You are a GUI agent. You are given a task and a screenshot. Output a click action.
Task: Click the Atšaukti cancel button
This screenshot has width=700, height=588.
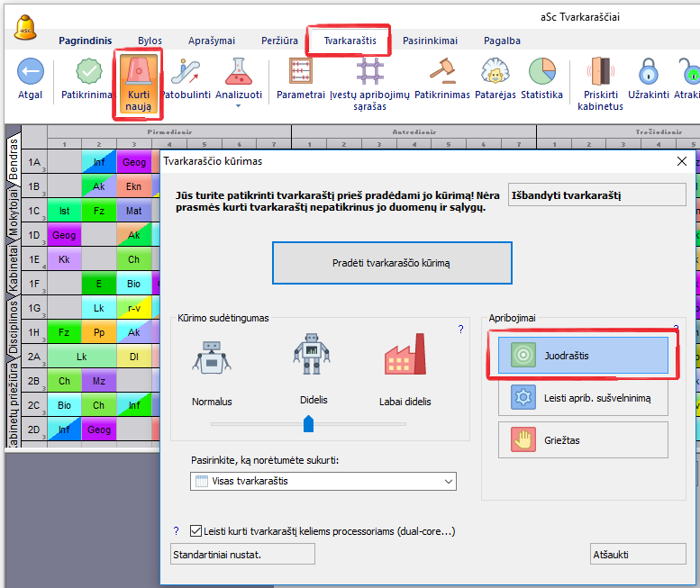point(635,554)
